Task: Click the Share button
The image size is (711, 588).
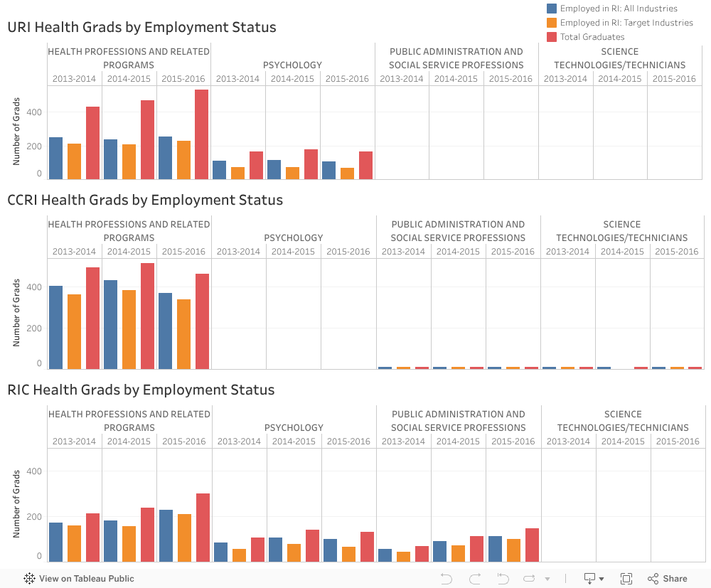Action: 668,579
